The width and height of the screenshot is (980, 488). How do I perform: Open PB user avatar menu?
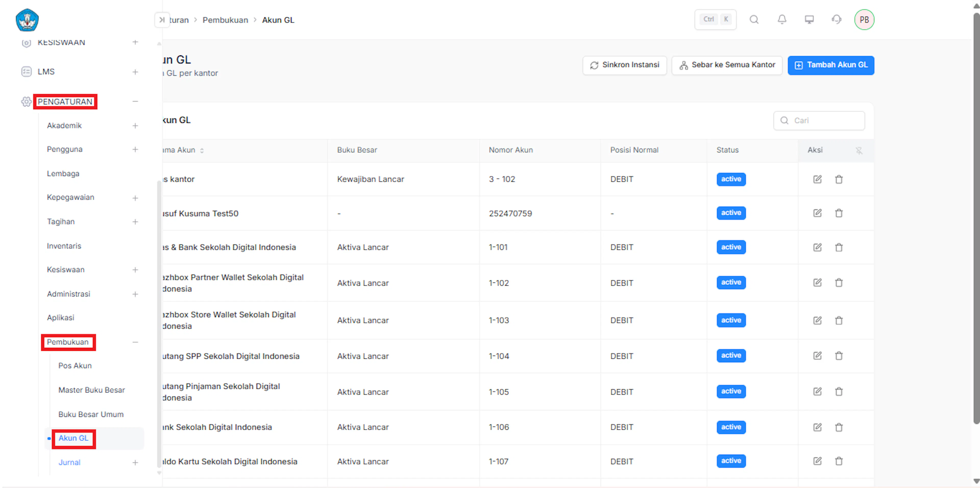pos(864,20)
